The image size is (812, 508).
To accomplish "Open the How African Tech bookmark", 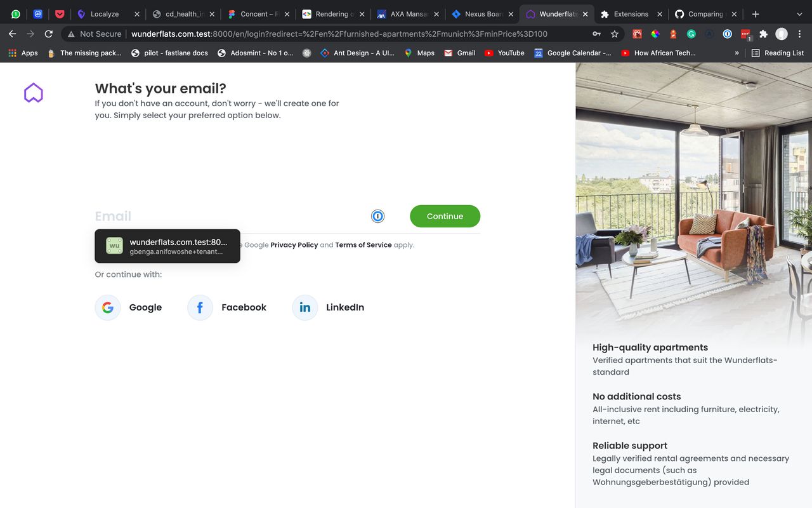I will [x=658, y=53].
